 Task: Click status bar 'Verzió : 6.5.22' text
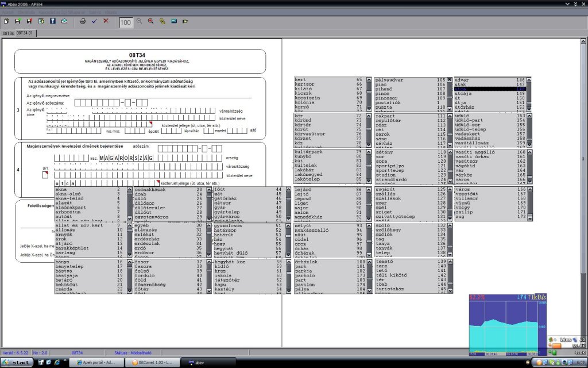click(x=15, y=353)
